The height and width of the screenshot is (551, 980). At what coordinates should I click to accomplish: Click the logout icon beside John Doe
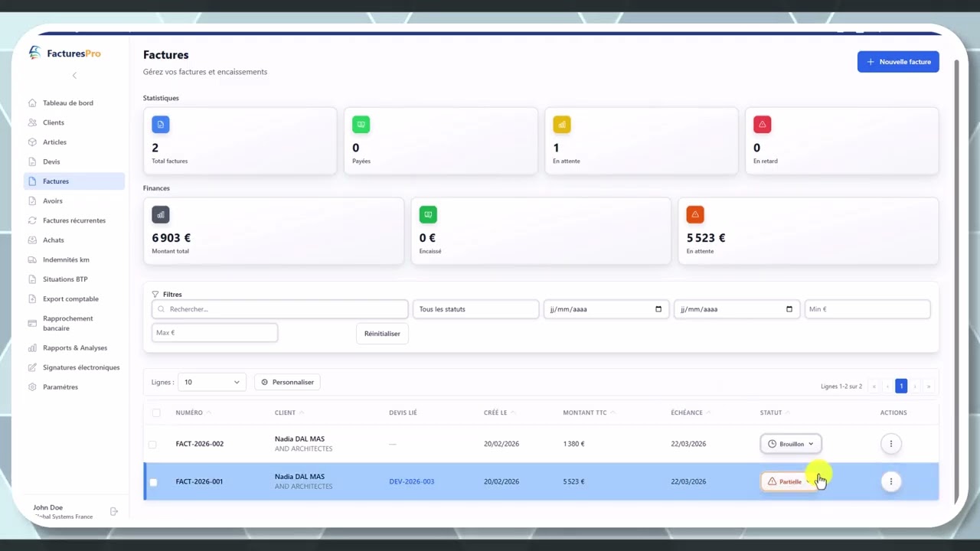pos(114,511)
